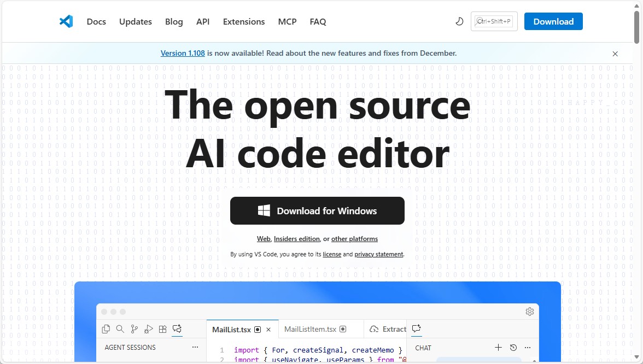Open the chat sparkle icon above the CHAT panel
This screenshot has height=364, width=643.
417,328
